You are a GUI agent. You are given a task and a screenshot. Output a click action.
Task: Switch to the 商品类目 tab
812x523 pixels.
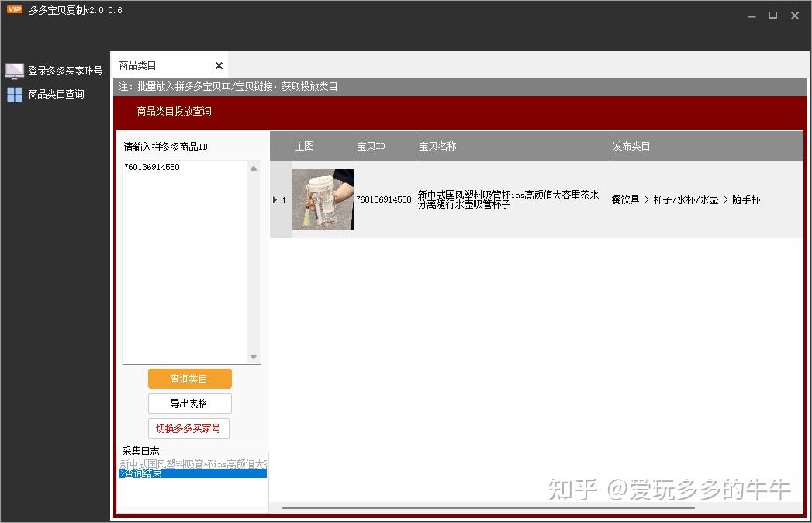[138, 66]
